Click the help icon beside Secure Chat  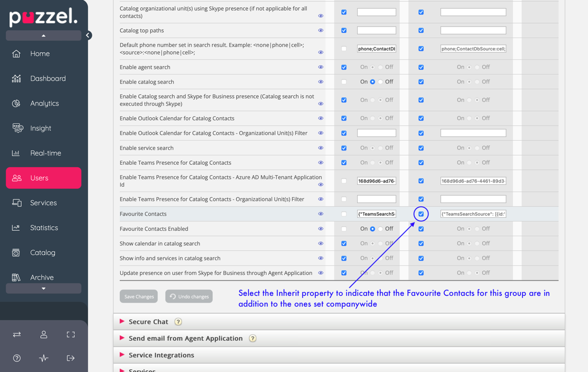click(178, 322)
